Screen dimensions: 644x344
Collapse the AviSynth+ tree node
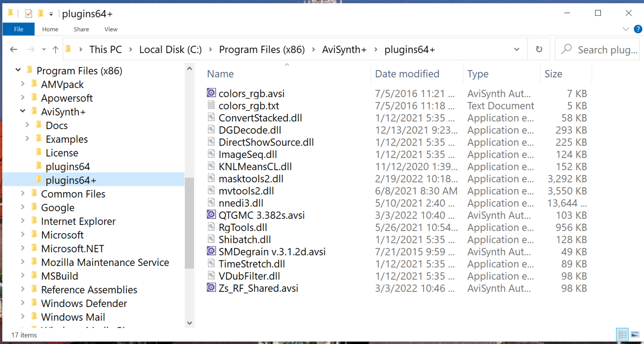[x=23, y=111]
